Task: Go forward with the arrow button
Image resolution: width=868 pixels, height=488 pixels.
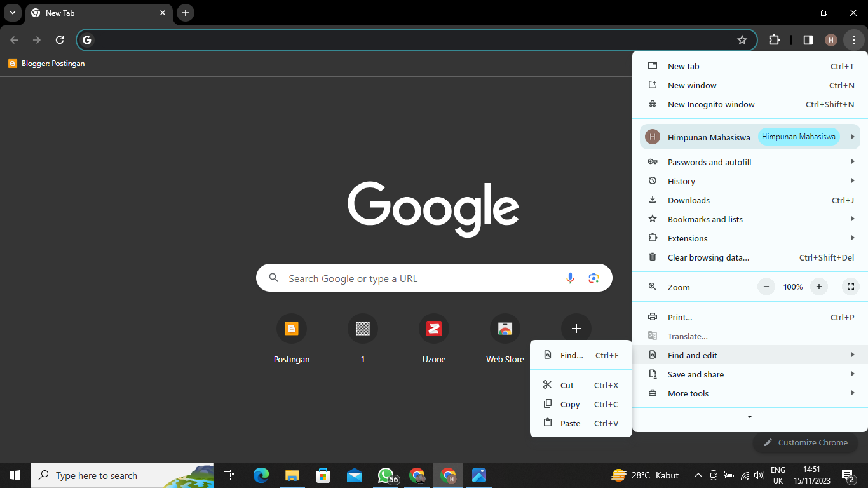Action: point(37,40)
